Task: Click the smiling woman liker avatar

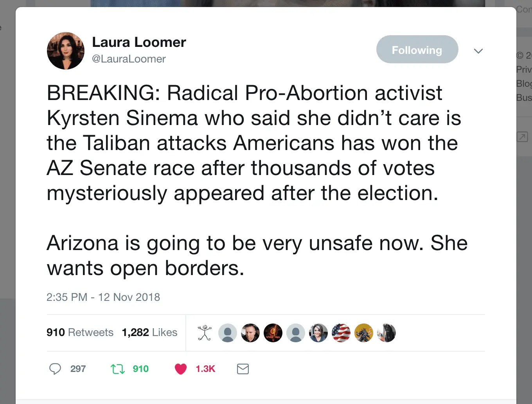Action: (x=318, y=333)
